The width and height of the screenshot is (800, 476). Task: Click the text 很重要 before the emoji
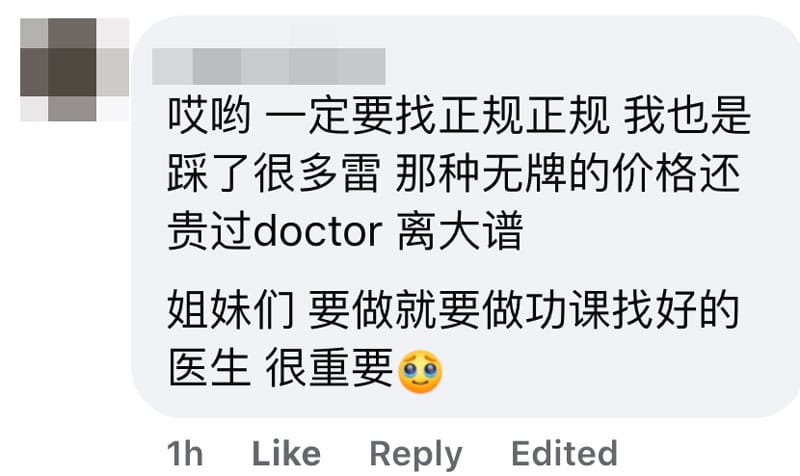tap(329, 368)
